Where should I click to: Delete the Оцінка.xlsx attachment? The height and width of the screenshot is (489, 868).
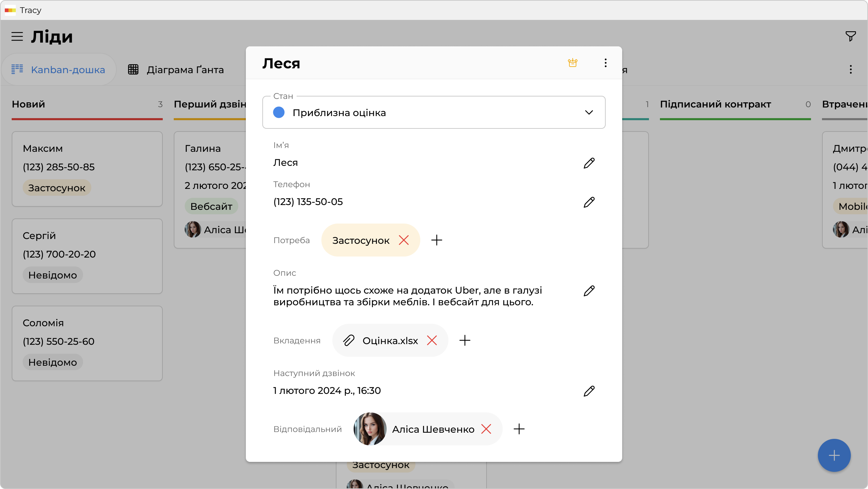pos(432,340)
